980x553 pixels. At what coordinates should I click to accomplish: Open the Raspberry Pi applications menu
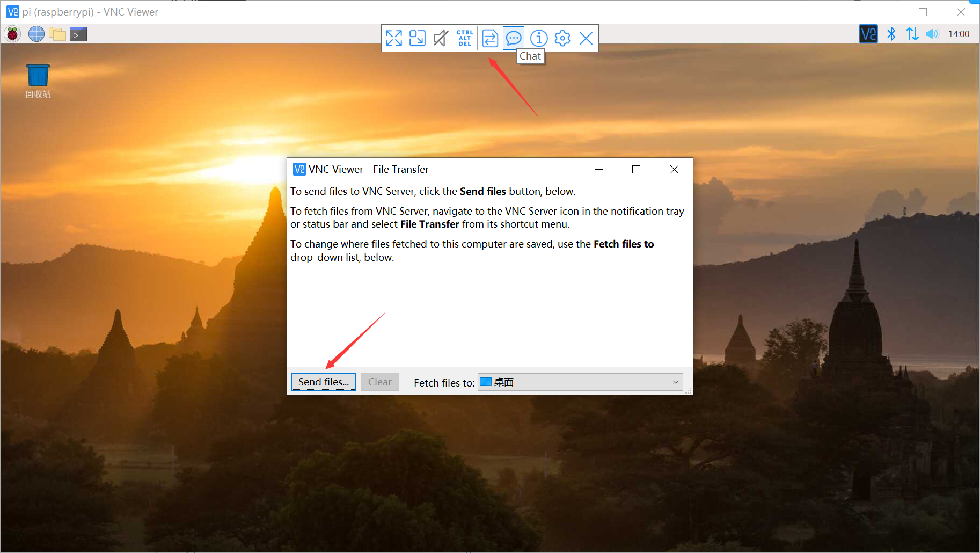pos(12,34)
